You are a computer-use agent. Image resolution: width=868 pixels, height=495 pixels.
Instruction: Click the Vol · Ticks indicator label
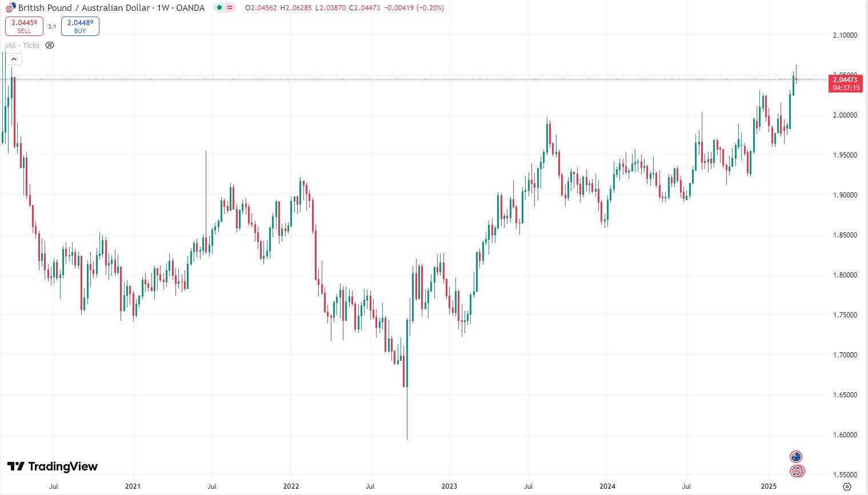coord(22,45)
